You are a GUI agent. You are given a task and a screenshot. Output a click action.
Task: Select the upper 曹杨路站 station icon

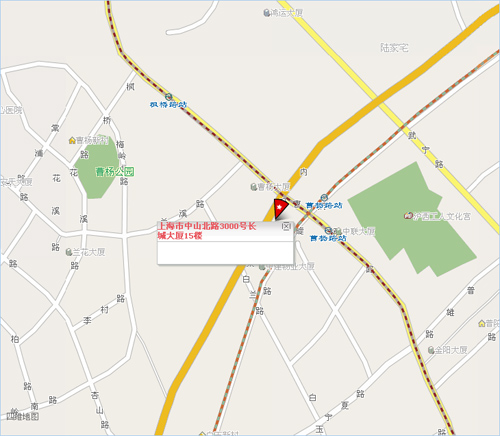coord(324,198)
